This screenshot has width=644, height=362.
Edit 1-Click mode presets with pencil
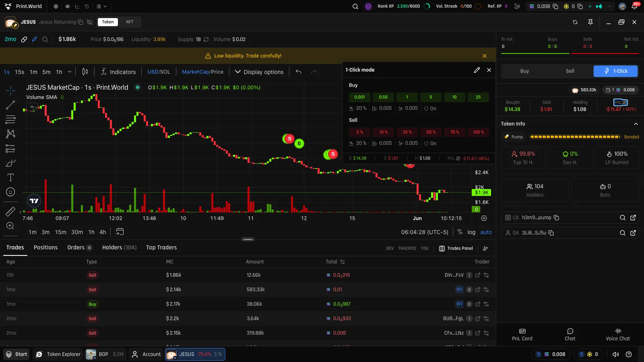(477, 70)
